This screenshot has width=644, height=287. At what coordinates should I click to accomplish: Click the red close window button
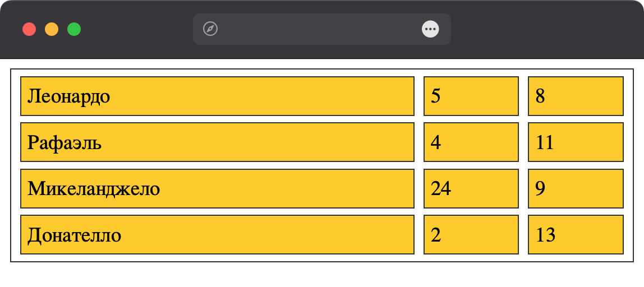29,30
